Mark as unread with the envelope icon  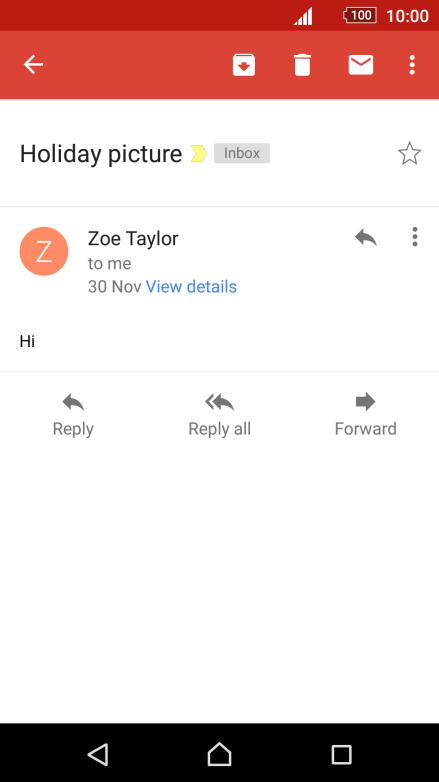coord(361,65)
